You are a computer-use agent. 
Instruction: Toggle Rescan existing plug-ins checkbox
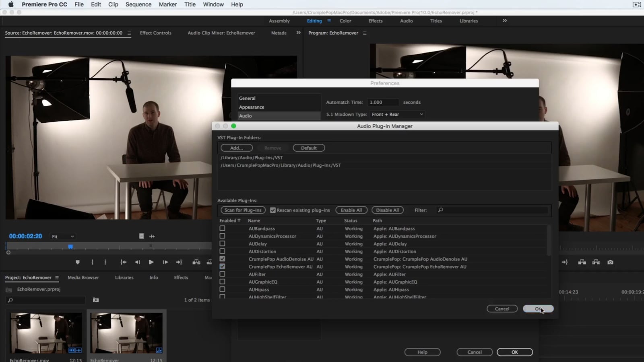tap(273, 210)
